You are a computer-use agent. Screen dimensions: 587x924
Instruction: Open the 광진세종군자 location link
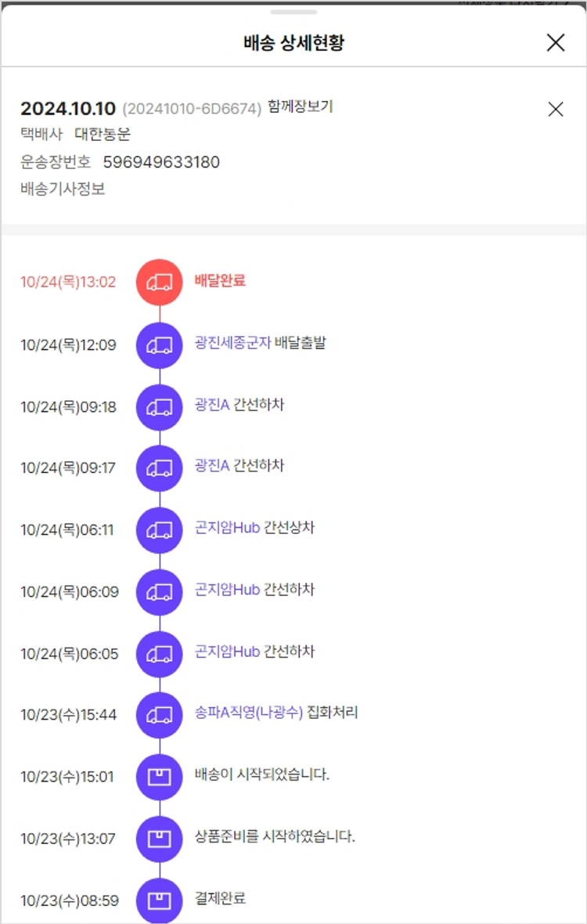233,343
